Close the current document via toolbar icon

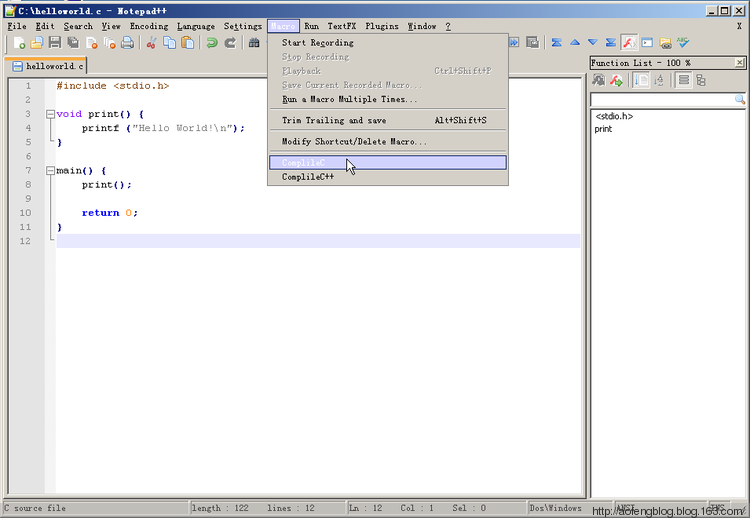click(91, 43)
